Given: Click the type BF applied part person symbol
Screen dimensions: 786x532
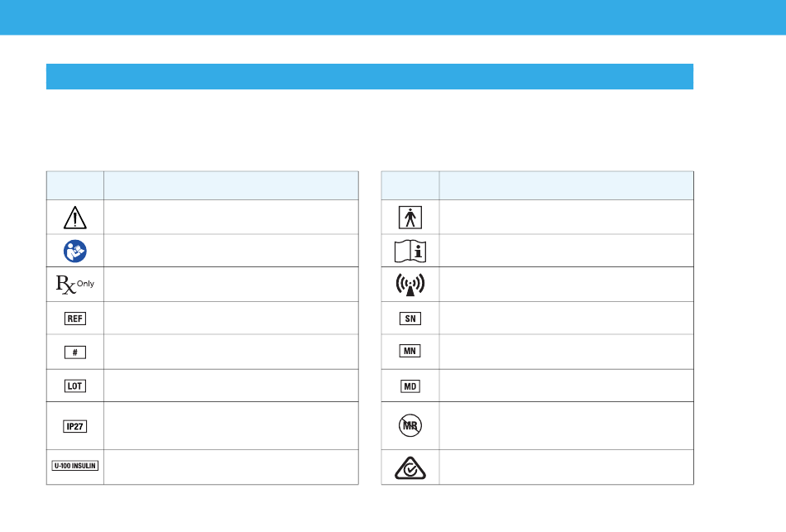Looking at the screenshot, I should coord(410,218).
